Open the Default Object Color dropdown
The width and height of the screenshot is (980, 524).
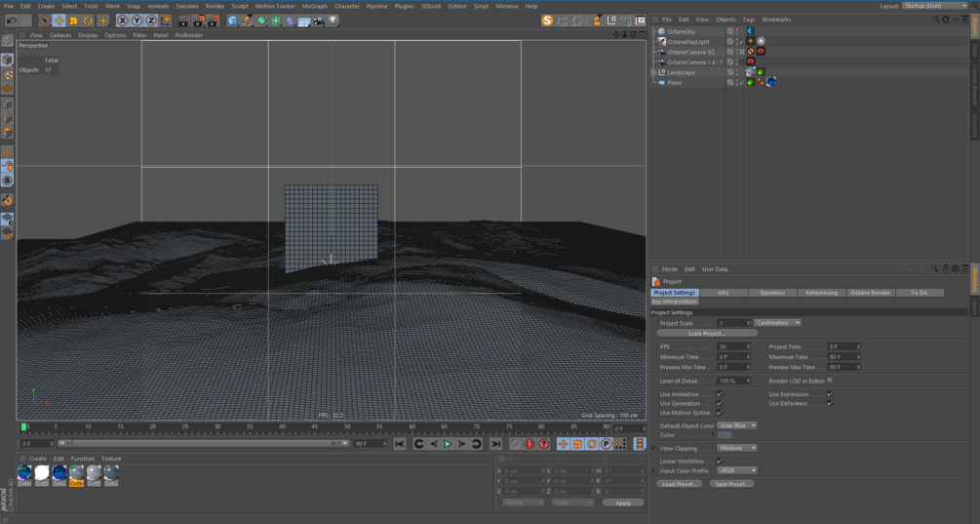point(737,425)
